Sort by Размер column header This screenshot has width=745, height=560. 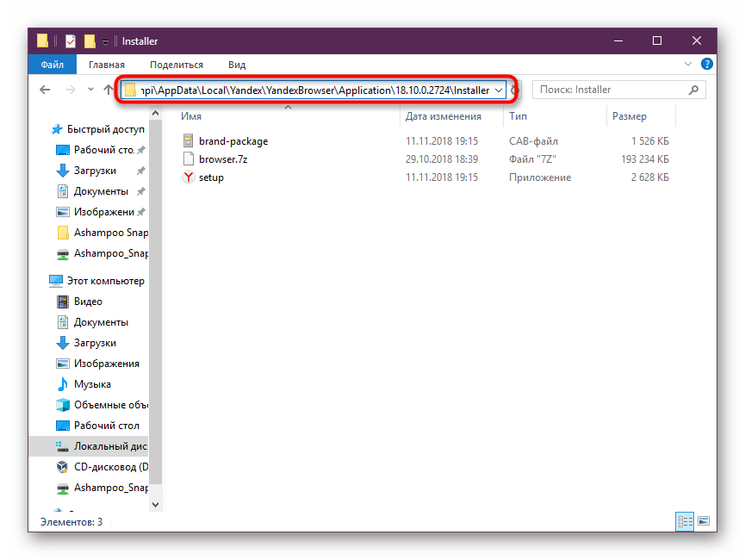(629, 116)
